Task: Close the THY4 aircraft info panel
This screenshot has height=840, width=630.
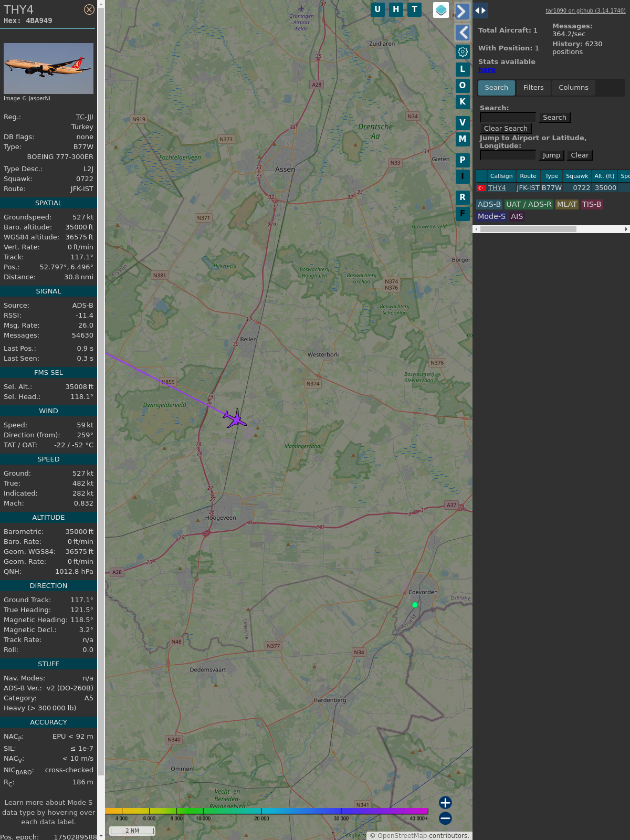Action: coord(89,9)
